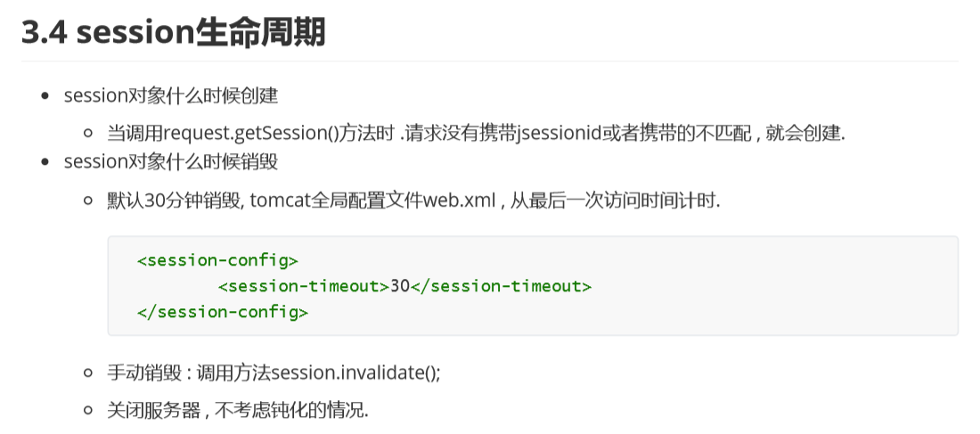Image resolution: width=980 pixels, height=434 pixels.
Task: Click the text session对象什么时候创建
Action: pos(171,96)
